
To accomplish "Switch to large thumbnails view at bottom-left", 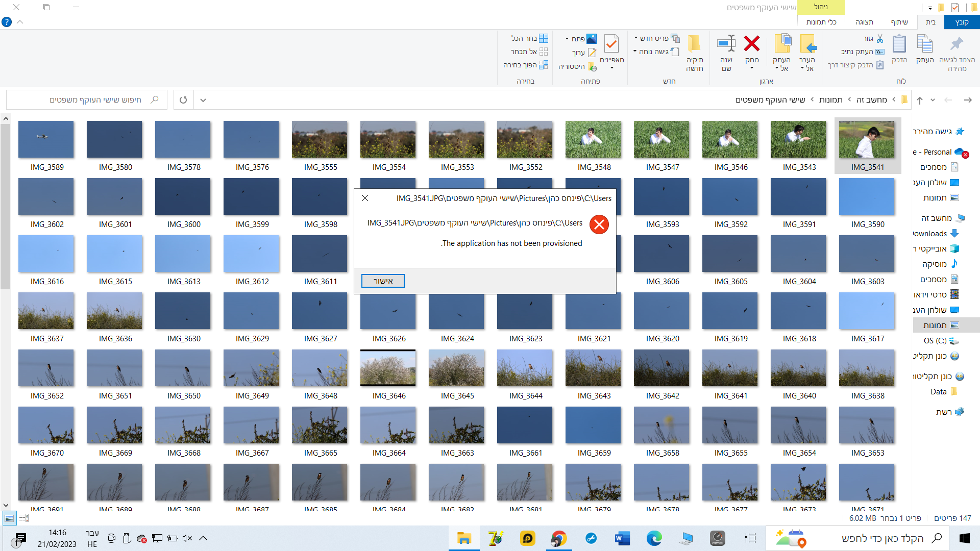I will (9, 518).
